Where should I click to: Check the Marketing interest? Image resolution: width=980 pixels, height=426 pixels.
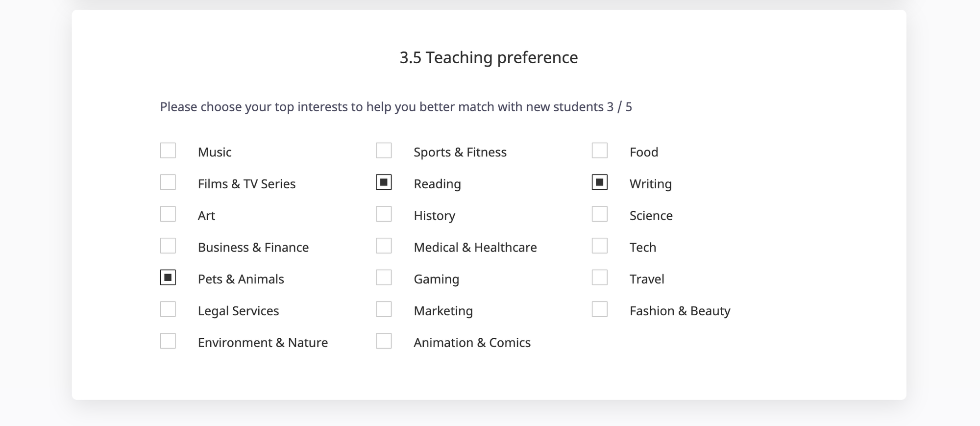point(384,309)
